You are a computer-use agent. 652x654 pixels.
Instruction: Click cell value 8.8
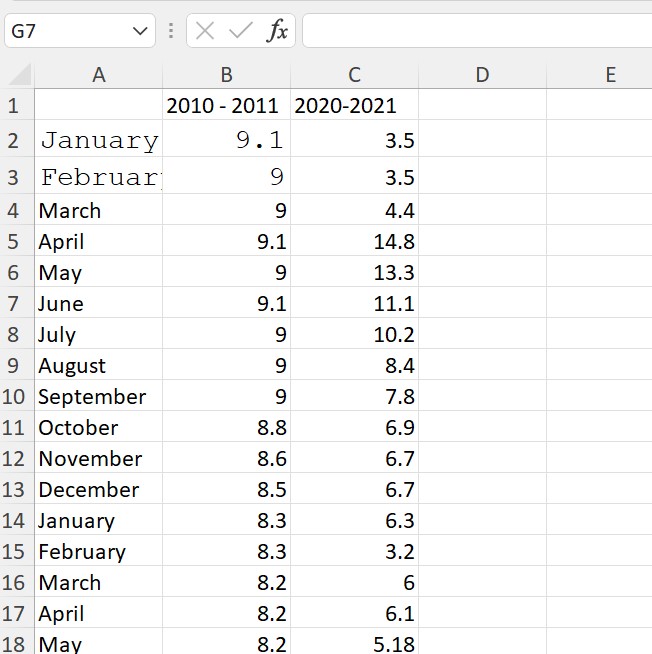point(227,427)
